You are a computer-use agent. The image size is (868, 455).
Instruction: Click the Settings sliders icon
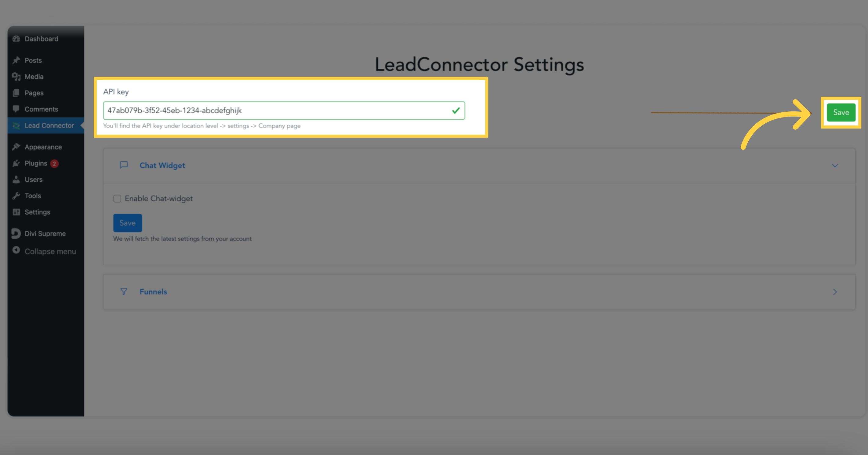tap(16, 212)
